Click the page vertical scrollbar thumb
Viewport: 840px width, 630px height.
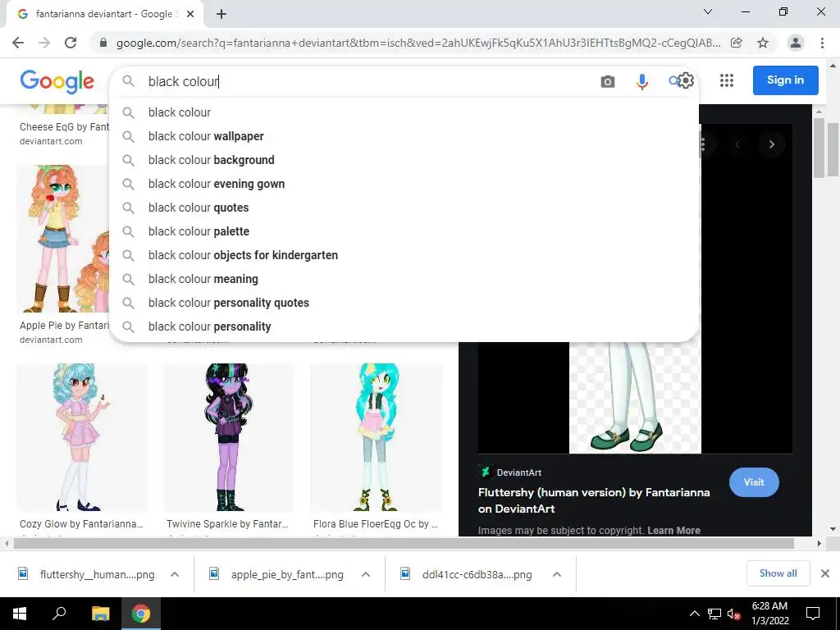click(833, 150)
